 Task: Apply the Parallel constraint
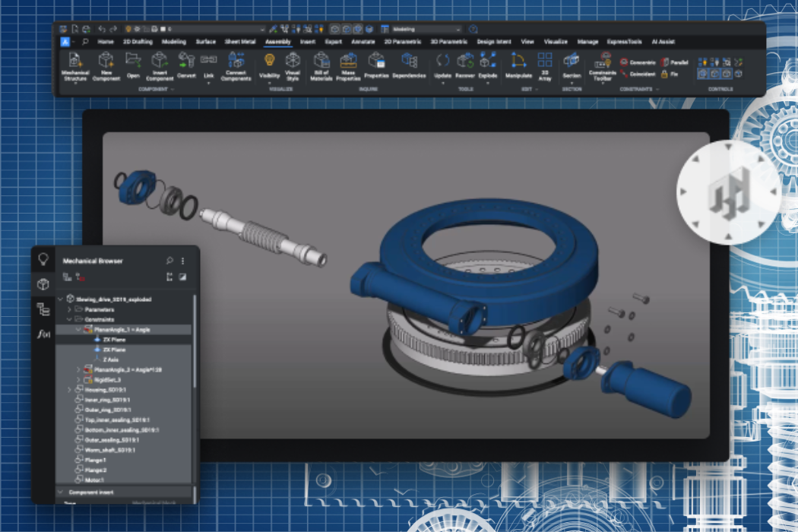point(674,62)
